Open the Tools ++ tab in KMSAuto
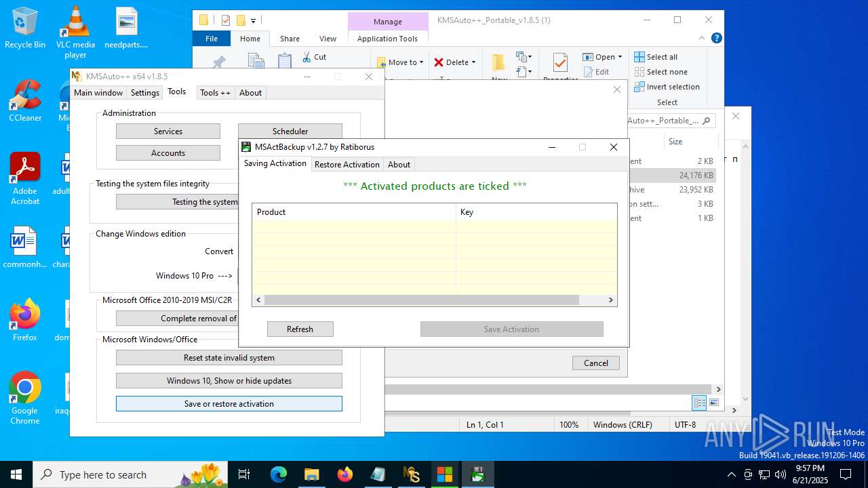Viewport: 868px width, 488px height. click(x=215, y=93)
